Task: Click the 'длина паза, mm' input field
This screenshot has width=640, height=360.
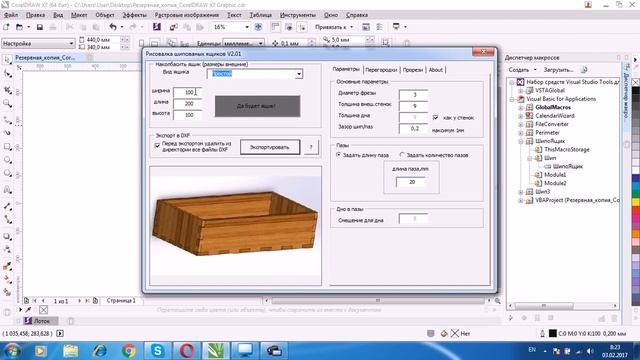Action: click(411, 182)
